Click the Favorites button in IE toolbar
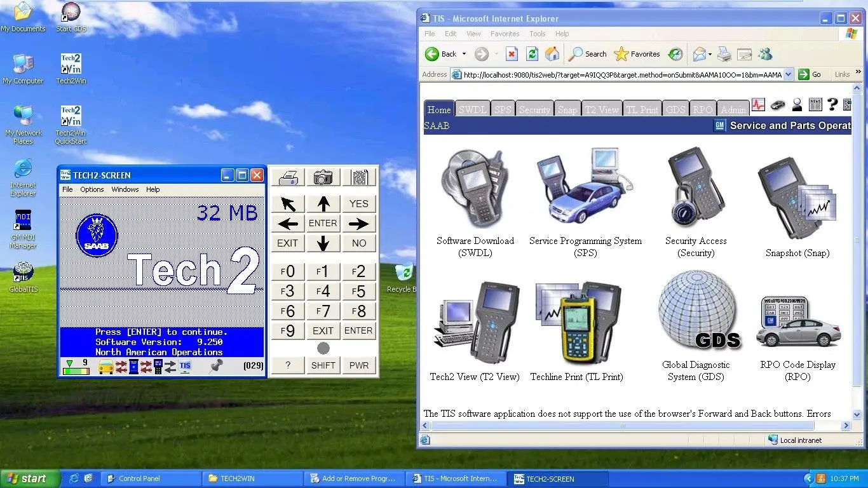The height and width of the screenshot is (488, 868). 637,54
